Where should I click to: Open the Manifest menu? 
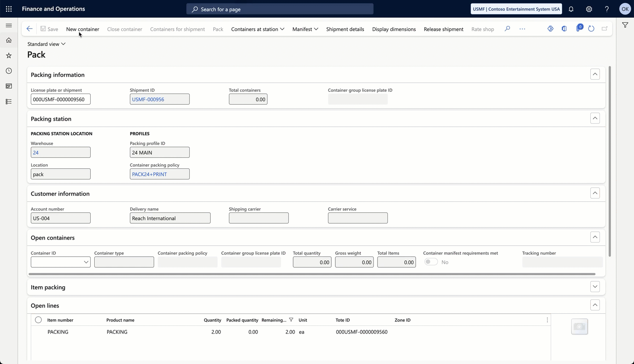point(305,29)
